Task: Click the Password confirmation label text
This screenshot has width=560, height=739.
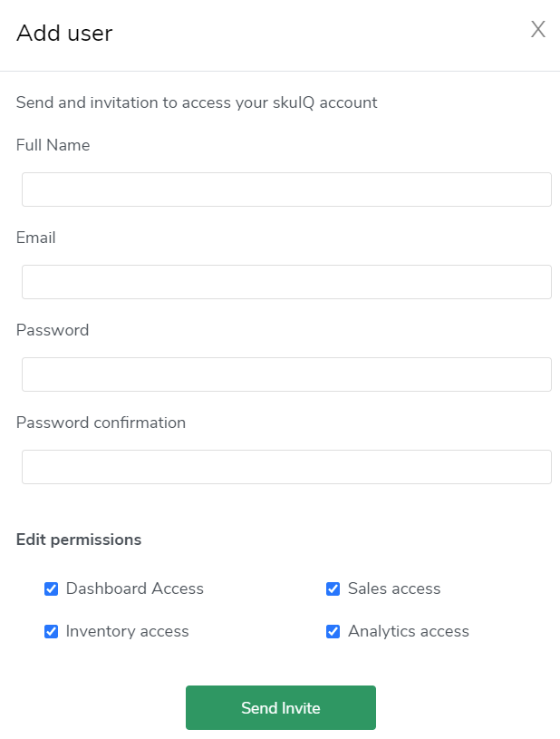Action: coord(101,423)
